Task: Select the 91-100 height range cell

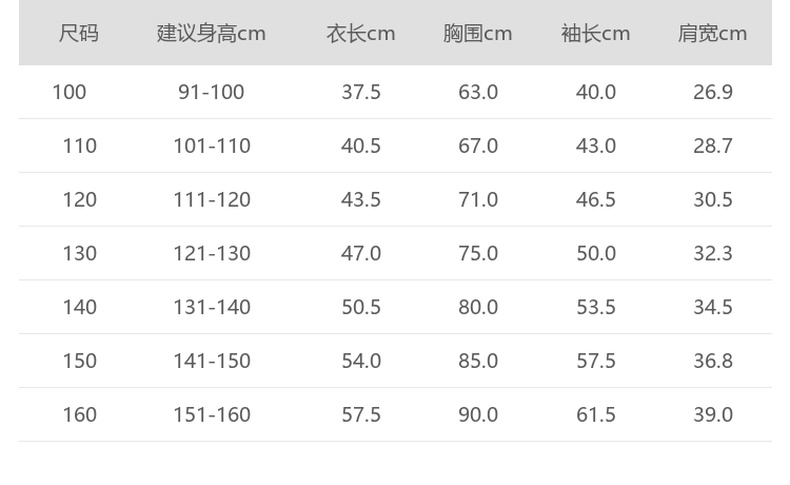Action: coord(211,92)
